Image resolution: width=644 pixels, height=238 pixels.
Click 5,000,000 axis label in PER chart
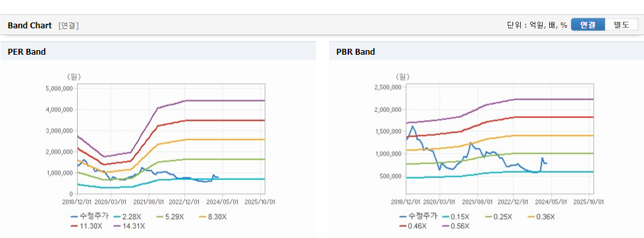pyautogui.click(x=59, y=88)
